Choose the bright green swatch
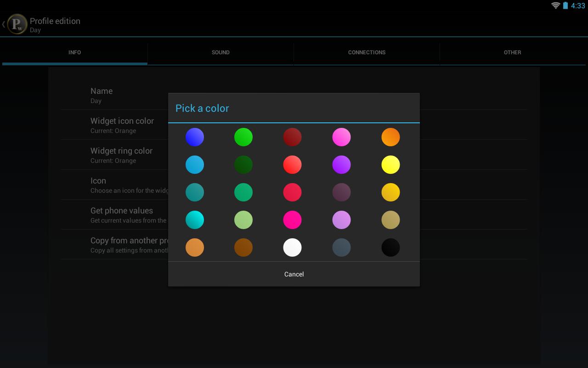Viewport: 588px width, 368px height. 243,137
